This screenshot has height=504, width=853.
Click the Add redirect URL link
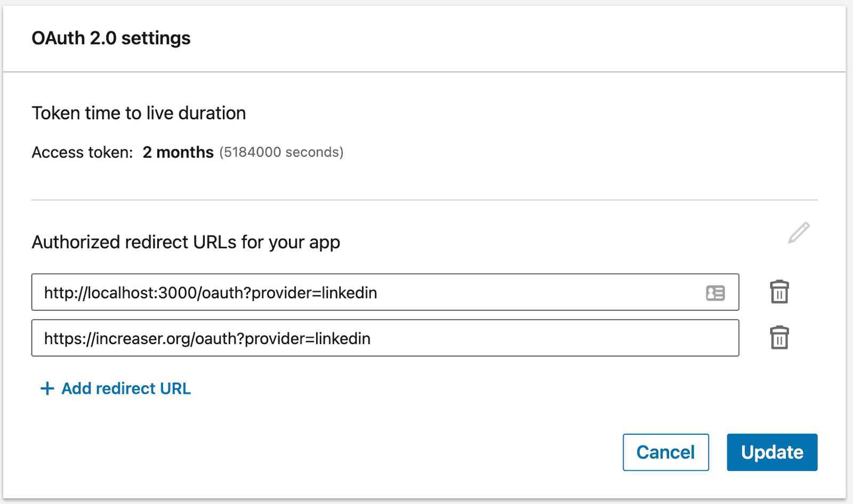point(126,388)
